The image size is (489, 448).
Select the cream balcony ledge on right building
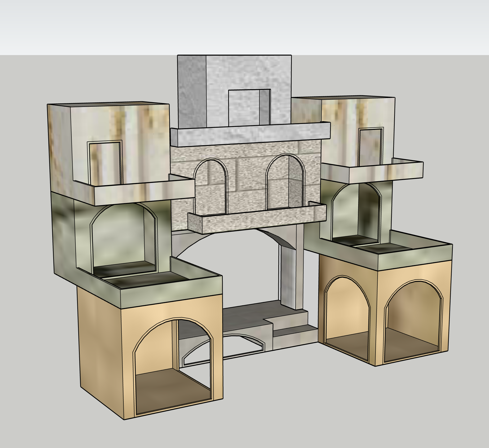(386, 173)
